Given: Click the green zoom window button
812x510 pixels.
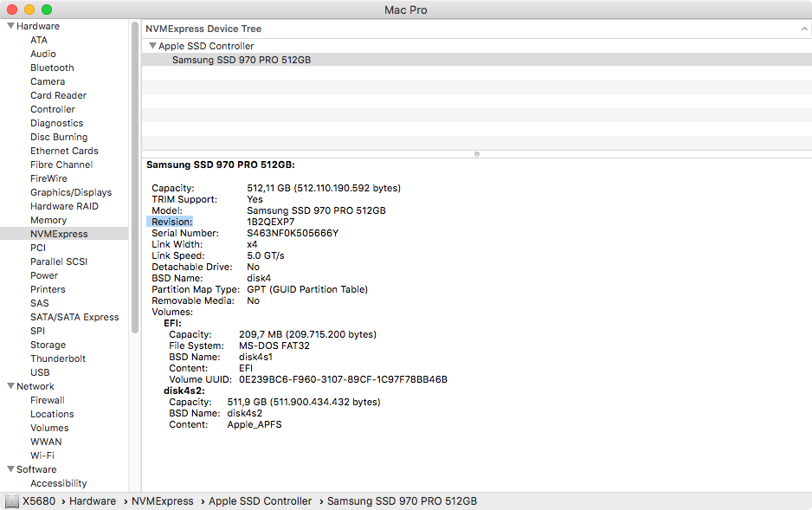Looking at the screenshot, I should click(47, 10).
